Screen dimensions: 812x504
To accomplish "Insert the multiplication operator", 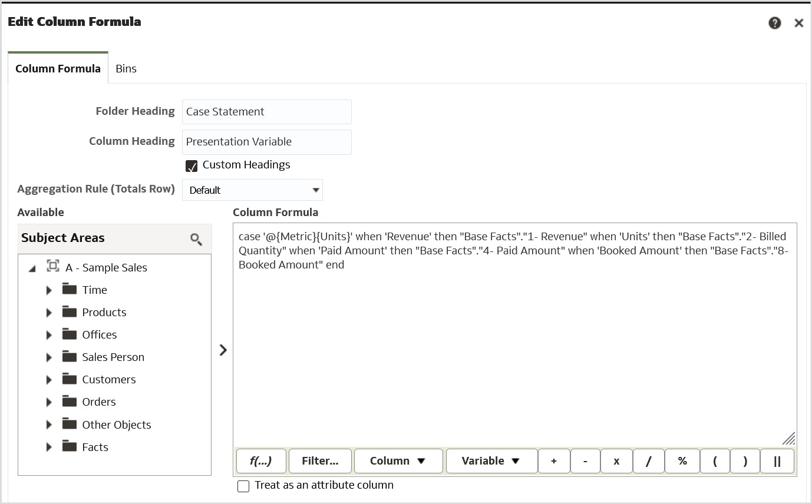I will click(616, 461).
